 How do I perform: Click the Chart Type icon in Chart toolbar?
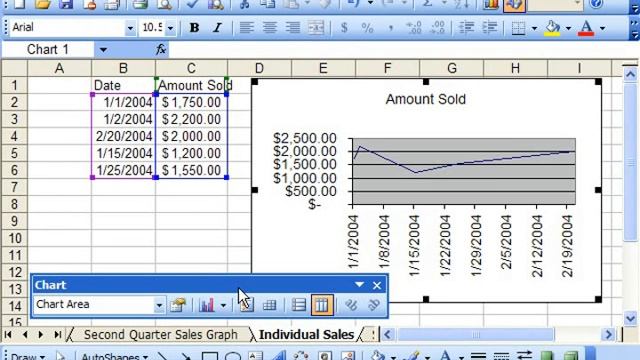pos(207,304)
